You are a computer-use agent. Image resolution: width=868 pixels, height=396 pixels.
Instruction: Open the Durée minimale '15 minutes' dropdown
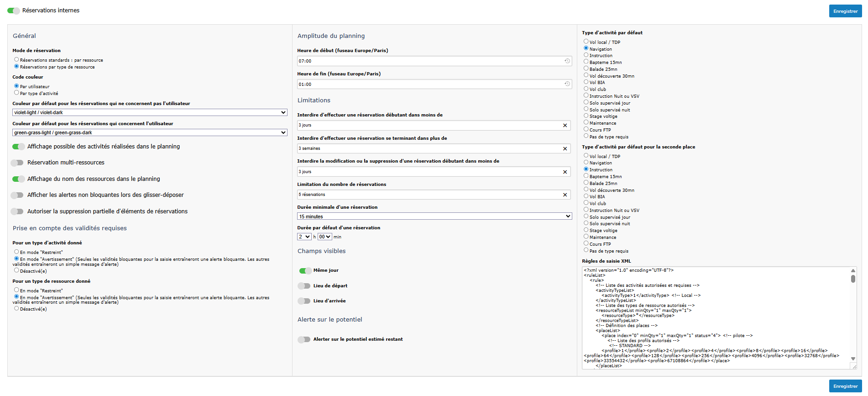click(x=434, y=216)
